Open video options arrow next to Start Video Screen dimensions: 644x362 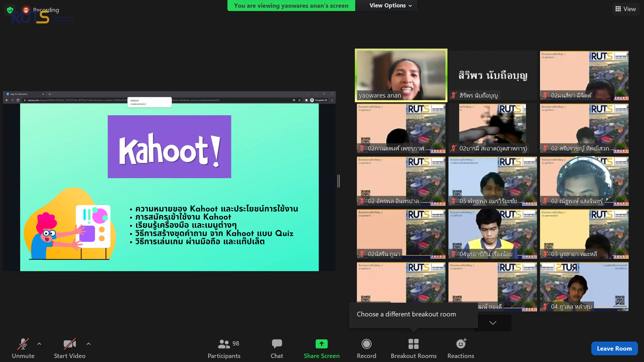(89, 344)
